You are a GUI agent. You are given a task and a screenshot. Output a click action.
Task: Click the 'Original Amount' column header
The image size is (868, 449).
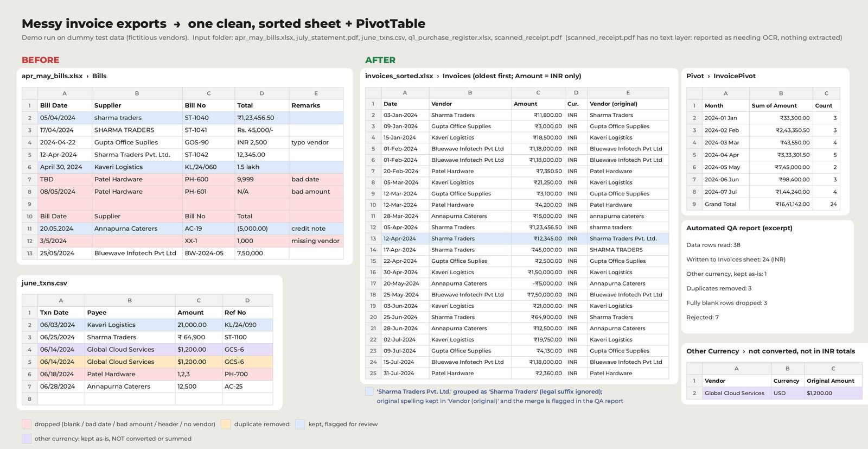coord(833,381)
